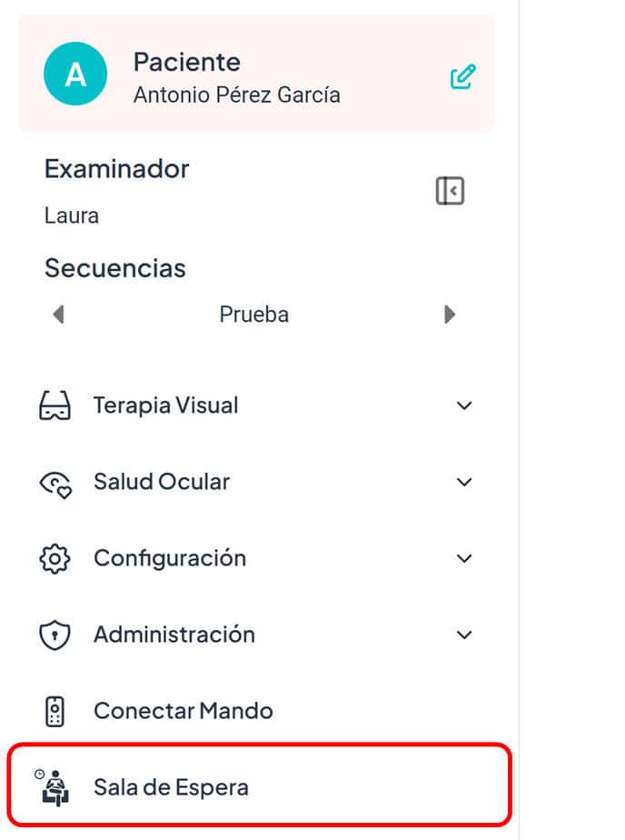Viewport: 625px width, 840px height.
Task: Click the waiting person Sala de Espera icon
Action: click(53, 787)
